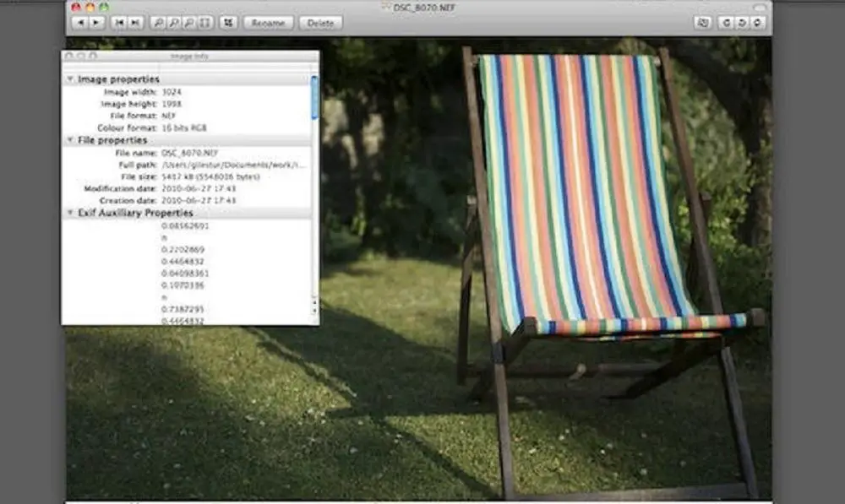Click the Image Info scrollbar down arrow
The width and height of the screenshot is (845, 504).
315,312
